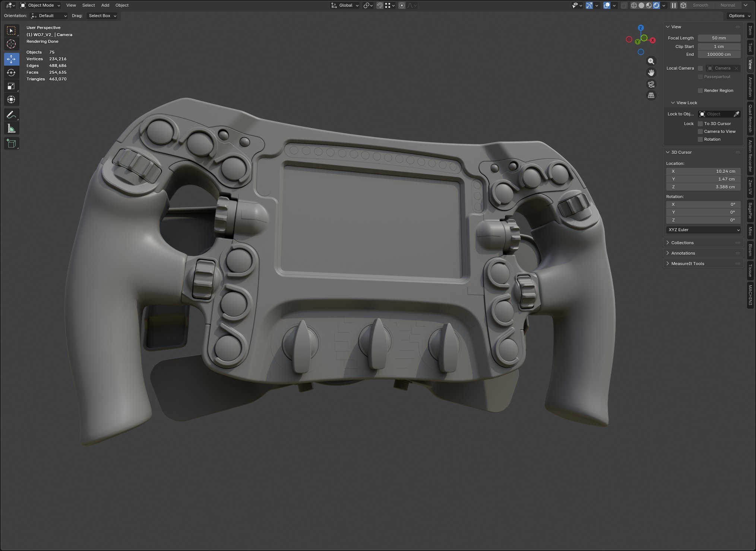Screen dimensions: 756x551
Task: Open the Add menu
Action: click(105, 5)
